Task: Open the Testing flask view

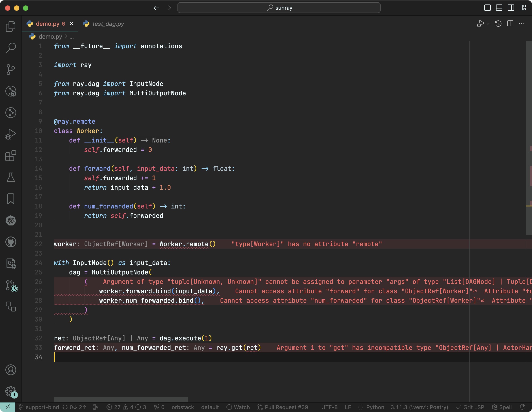Action: coord(11,177)
